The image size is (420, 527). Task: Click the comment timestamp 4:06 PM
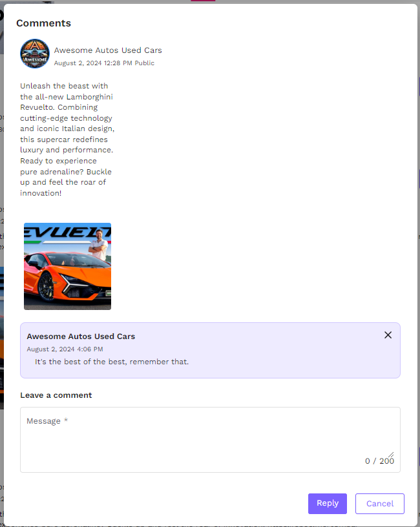coord(65,349)
